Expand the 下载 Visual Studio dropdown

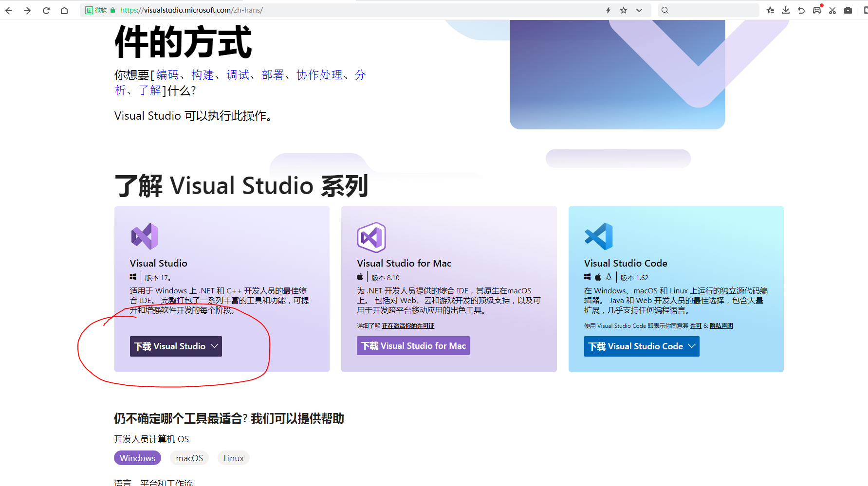[x=214, y=346]
